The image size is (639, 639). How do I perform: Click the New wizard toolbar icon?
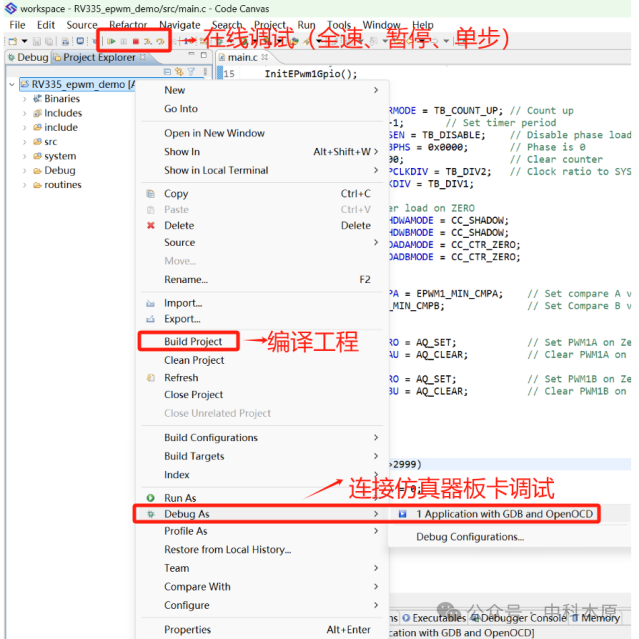tap(13, 41)
